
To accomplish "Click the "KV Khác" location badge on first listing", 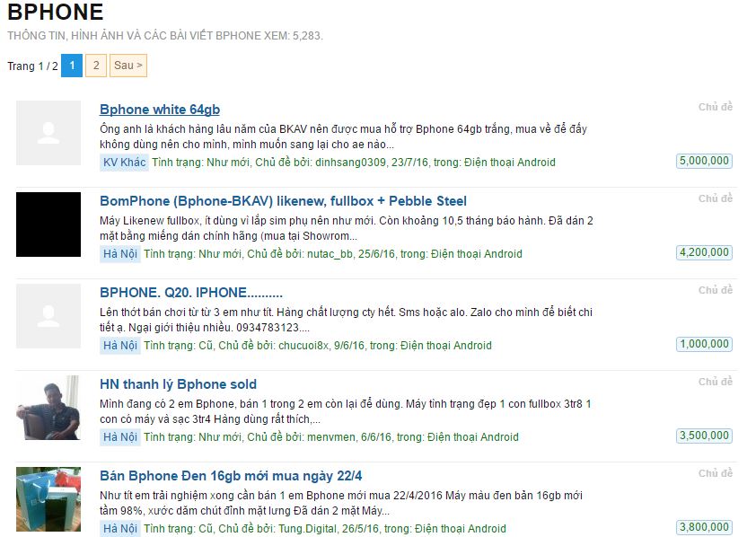I will tap(119, 163).
